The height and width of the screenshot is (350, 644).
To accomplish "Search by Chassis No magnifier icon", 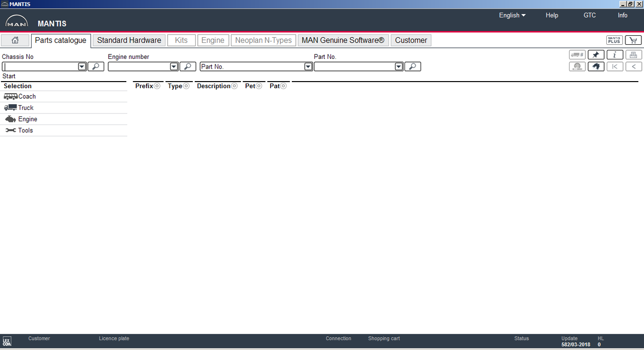I will tap(96, 66).
